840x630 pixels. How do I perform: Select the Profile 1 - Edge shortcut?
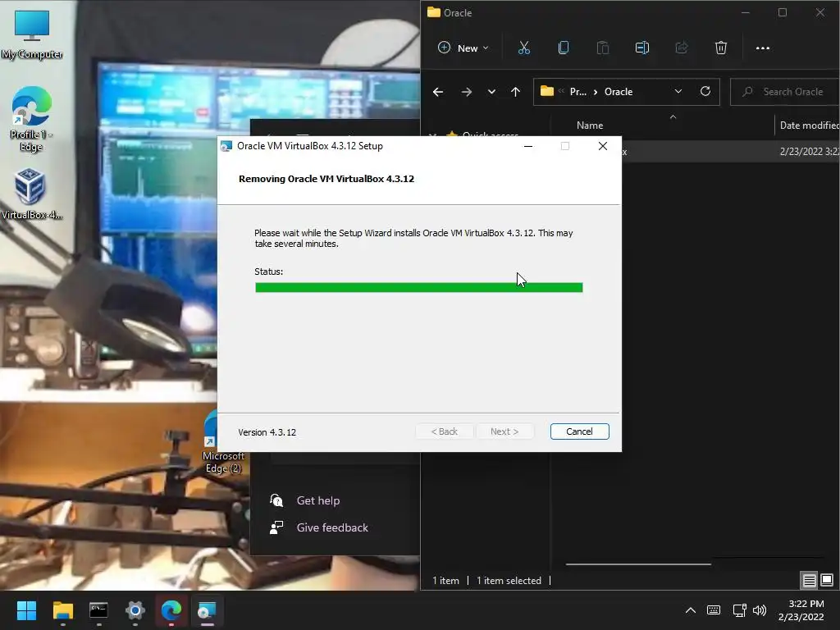(x=32, y=119)
